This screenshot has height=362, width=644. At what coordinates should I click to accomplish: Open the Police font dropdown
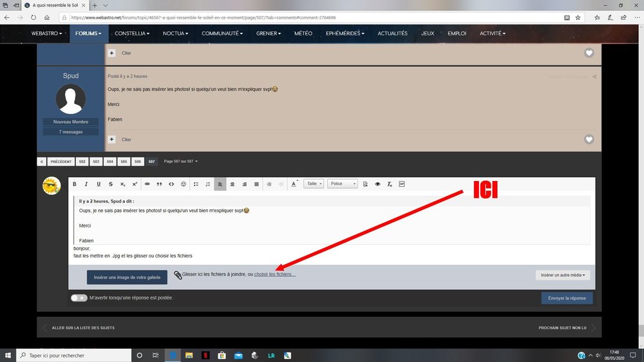342,184
